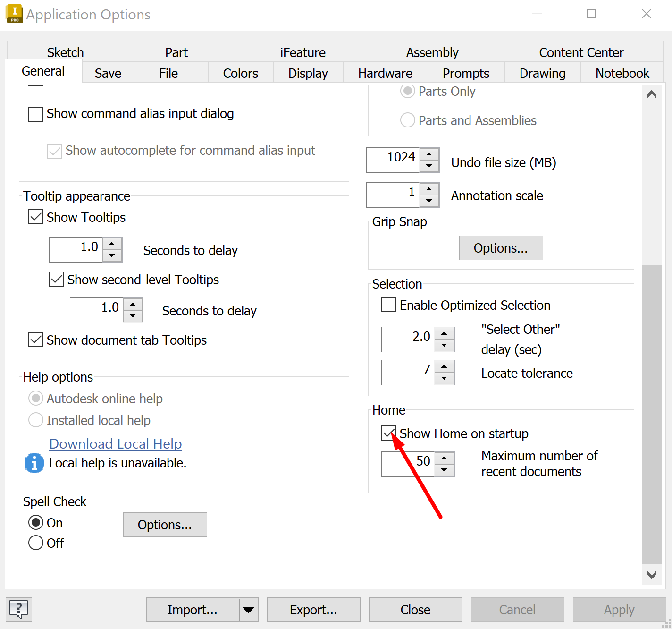Screen dimensions: 672x629
Task: Click the Download Local Help link
Action: 115,443
